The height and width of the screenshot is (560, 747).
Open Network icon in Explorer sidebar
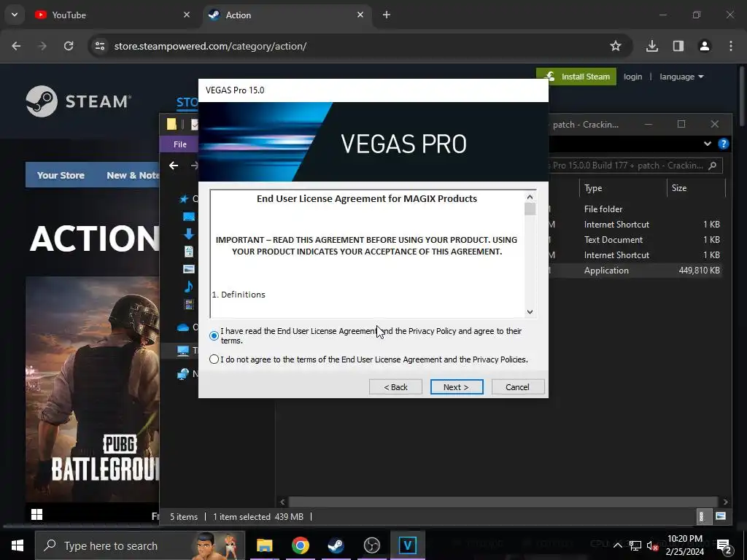(183, 374)
